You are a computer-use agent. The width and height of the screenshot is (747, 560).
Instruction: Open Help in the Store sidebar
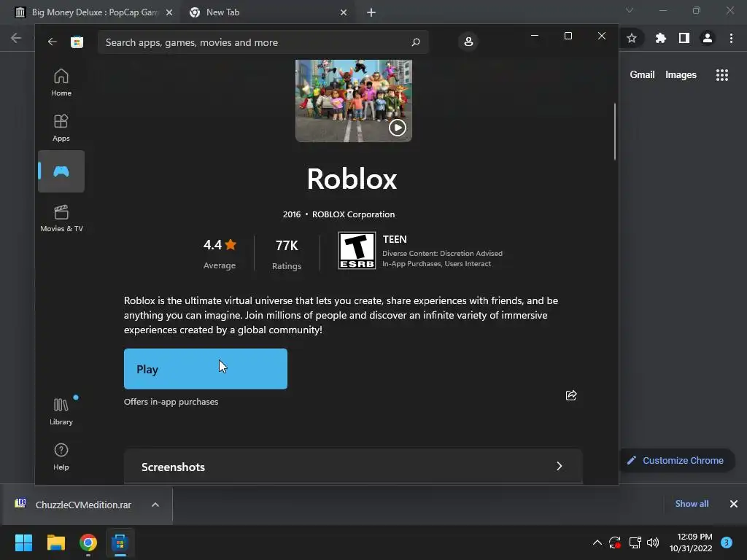[x=61, y=456]
